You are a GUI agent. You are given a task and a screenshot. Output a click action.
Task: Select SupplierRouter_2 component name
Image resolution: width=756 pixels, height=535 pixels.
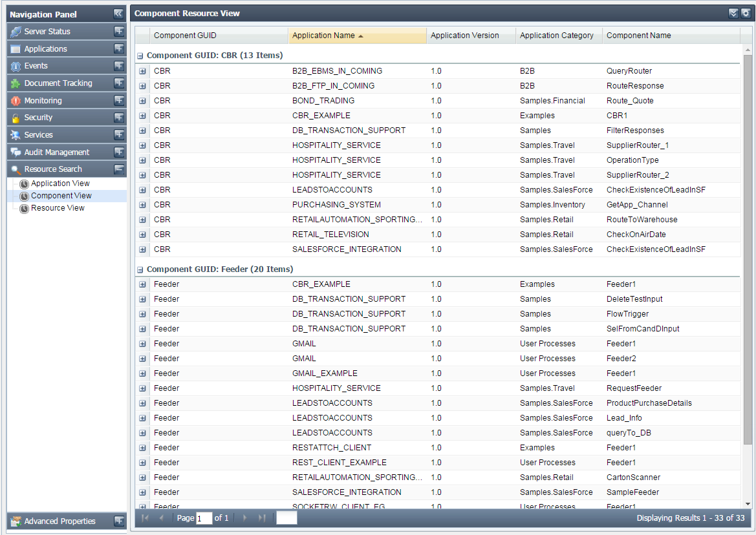click(x=638, y=175)
